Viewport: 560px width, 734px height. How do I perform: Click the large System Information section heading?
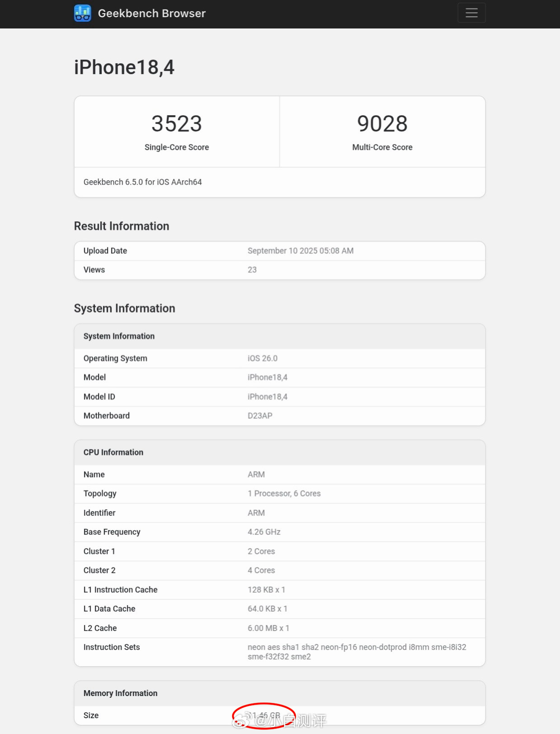125,308
